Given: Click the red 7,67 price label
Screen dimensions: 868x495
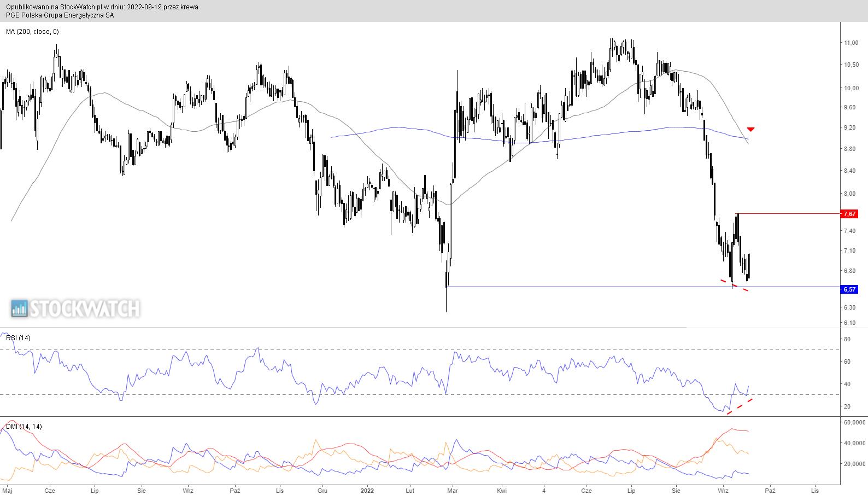Looking at the screenshot, I should [x=850, y=214].
